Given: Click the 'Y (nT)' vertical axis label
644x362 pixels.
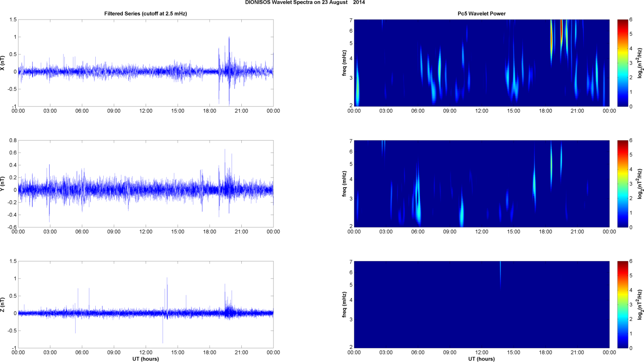Looking at the screenshot, I should click(3, 184).
